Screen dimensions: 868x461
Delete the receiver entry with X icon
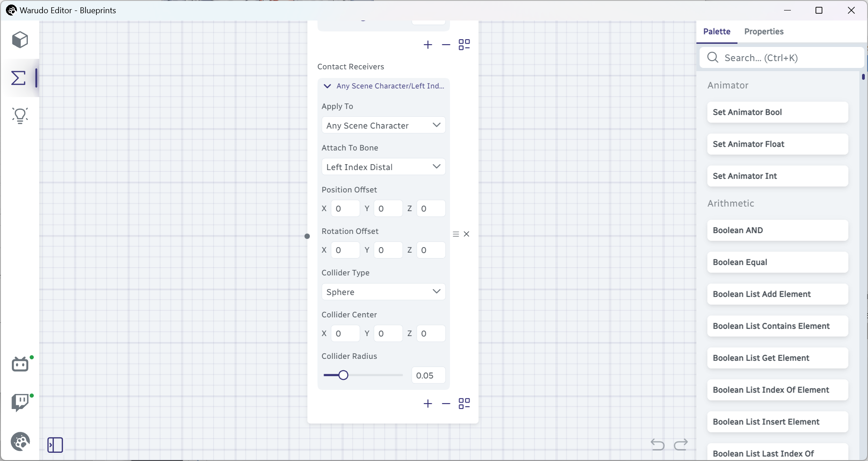tap(466, 234)
